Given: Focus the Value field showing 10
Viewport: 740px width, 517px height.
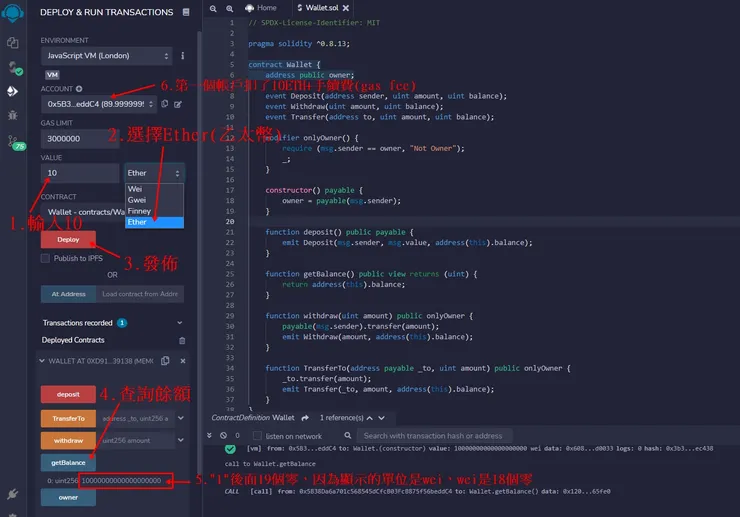Looking at the screenshot, I should pos(80,173).
